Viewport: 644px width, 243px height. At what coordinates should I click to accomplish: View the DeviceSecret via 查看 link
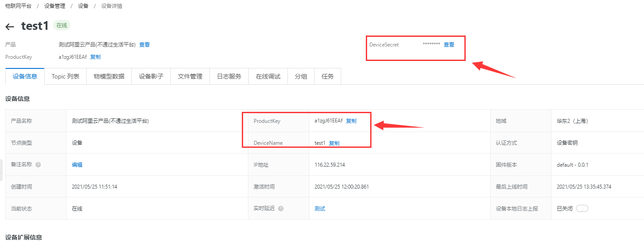point(449,45)
